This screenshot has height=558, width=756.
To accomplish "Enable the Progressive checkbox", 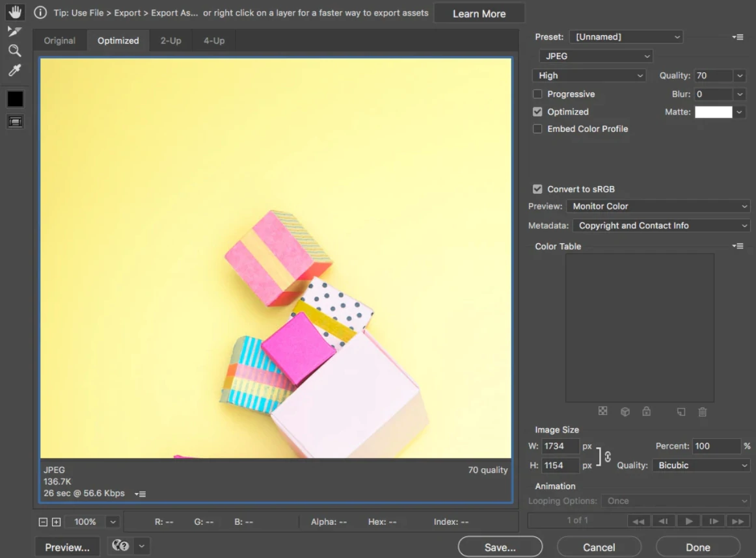I will [x=537, y=94].
